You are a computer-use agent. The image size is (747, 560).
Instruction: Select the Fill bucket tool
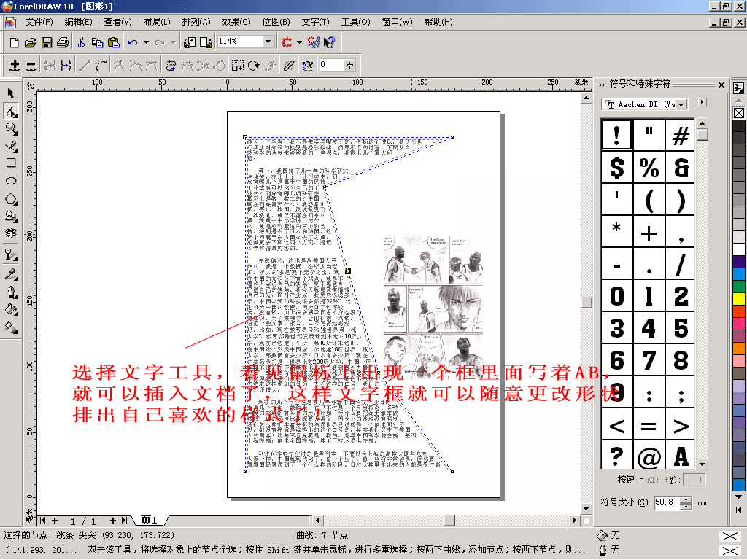(x=11, y=309)
